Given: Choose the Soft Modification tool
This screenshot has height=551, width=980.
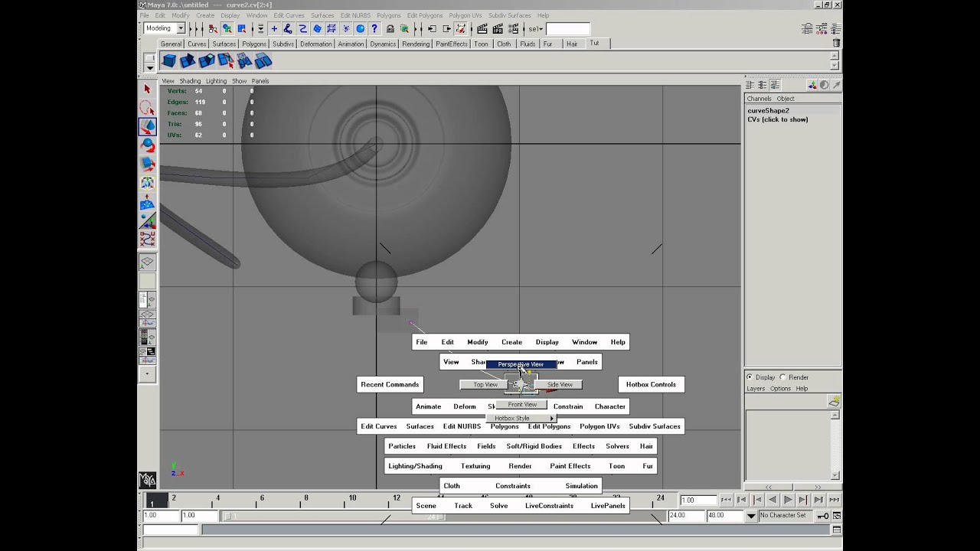Looking at the screenshot, I should coord(148,202).
